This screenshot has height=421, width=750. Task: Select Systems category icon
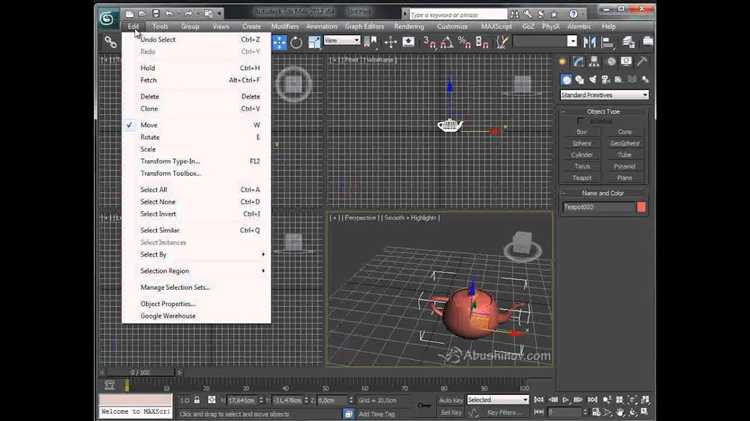pos(645,80)
